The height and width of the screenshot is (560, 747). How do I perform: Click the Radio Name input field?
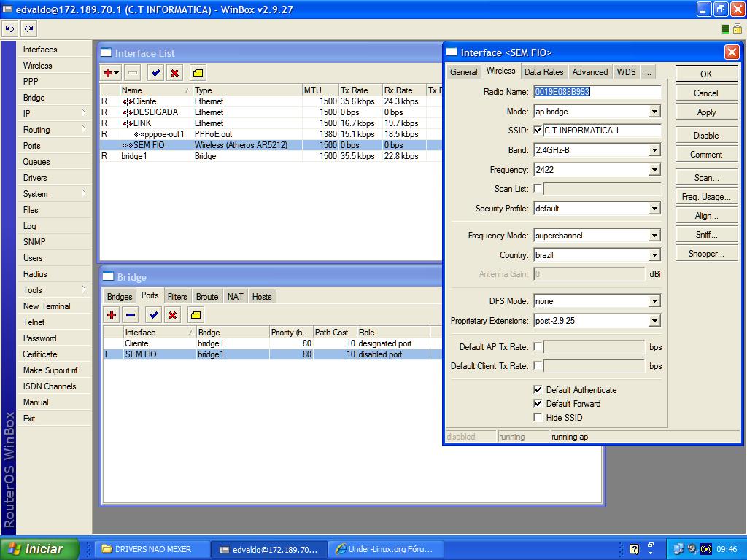pyautogui.click(x=597, y=92)
